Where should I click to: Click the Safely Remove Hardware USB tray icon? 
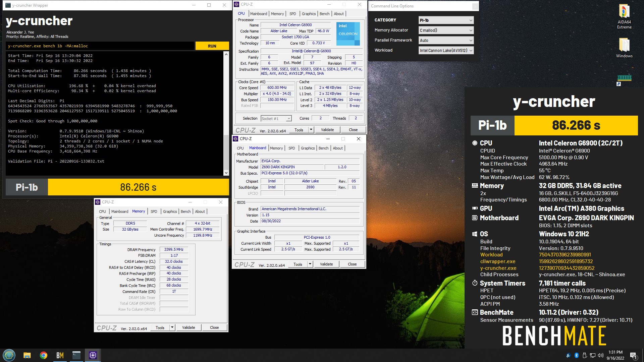click(584, 355)
